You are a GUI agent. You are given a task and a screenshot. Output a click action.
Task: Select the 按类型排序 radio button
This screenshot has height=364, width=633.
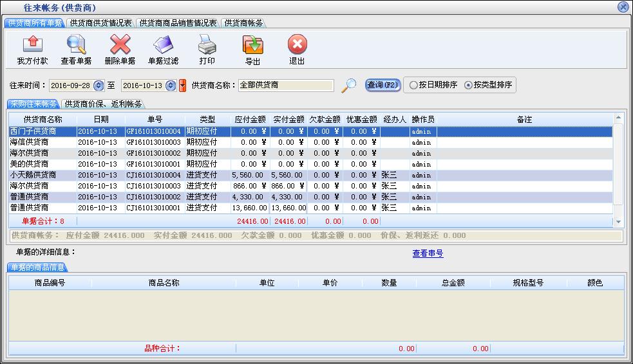click(x=468, y=85)
